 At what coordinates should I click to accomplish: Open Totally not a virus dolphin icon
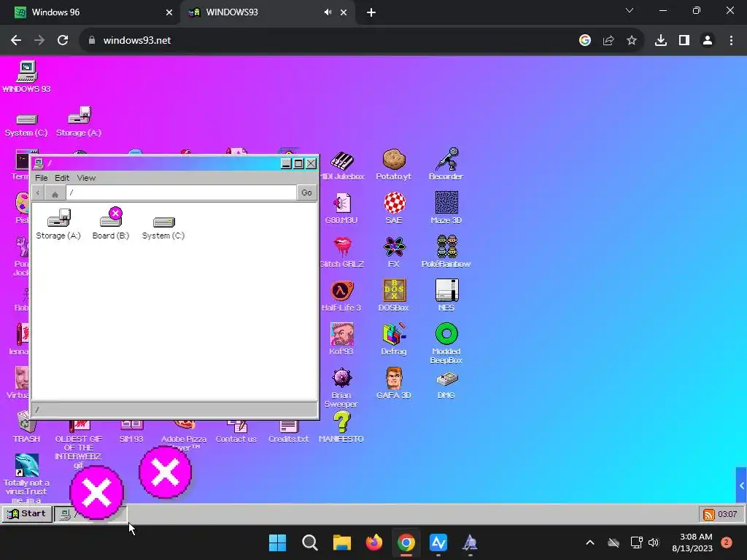tap(26, 478)
